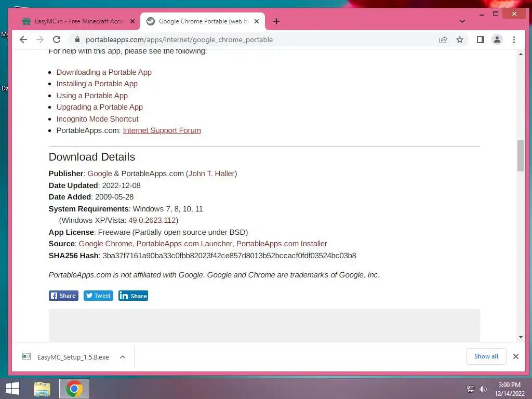The image size is (532, 399).
Task: Open the taskbar clock and date
Action: tap(509, 389)
